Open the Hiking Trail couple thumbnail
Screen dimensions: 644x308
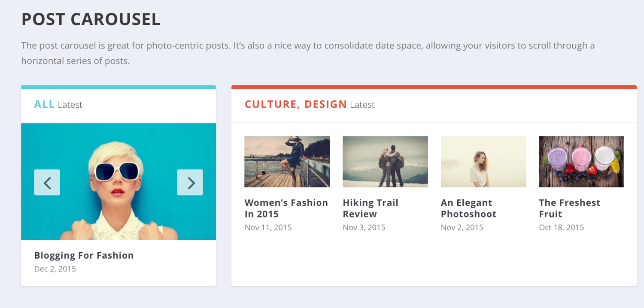coord(385,162)
